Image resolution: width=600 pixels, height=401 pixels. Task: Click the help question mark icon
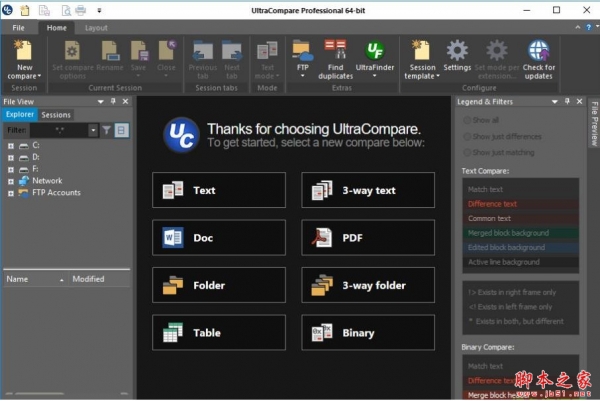[589, 27]
